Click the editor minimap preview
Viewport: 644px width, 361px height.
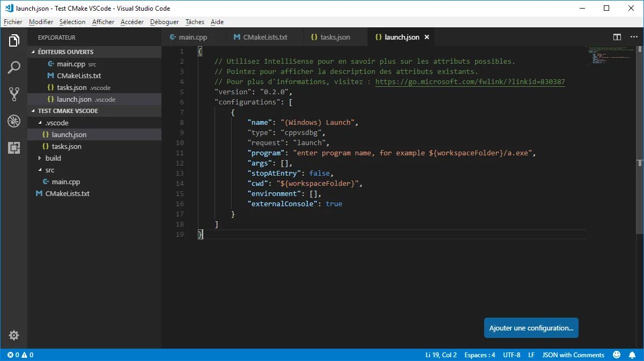(611, 57)
